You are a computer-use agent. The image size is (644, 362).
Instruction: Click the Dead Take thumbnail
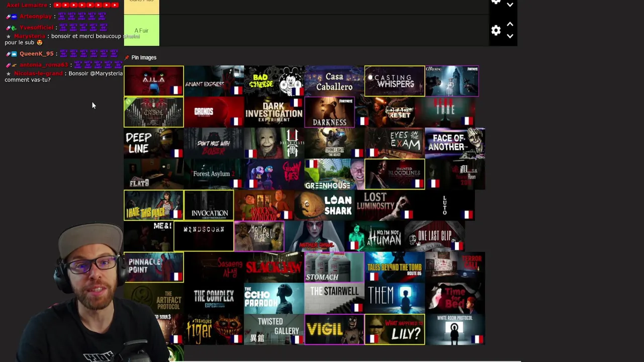coord(445,112)
